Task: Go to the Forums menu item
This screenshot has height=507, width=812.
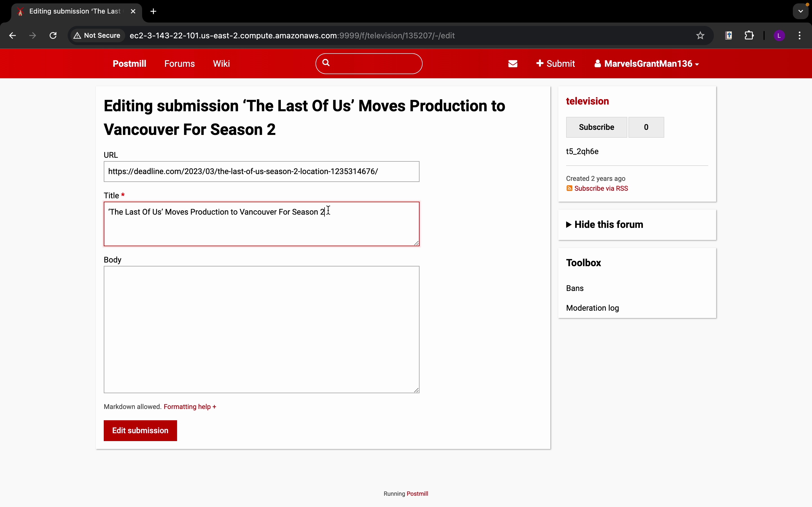Action: coord(180,64)
